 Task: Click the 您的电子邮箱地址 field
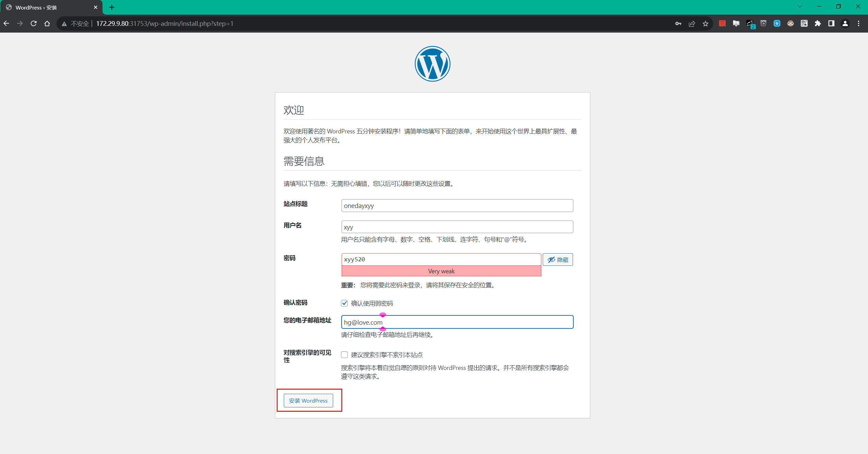click(x=457, y=322)
